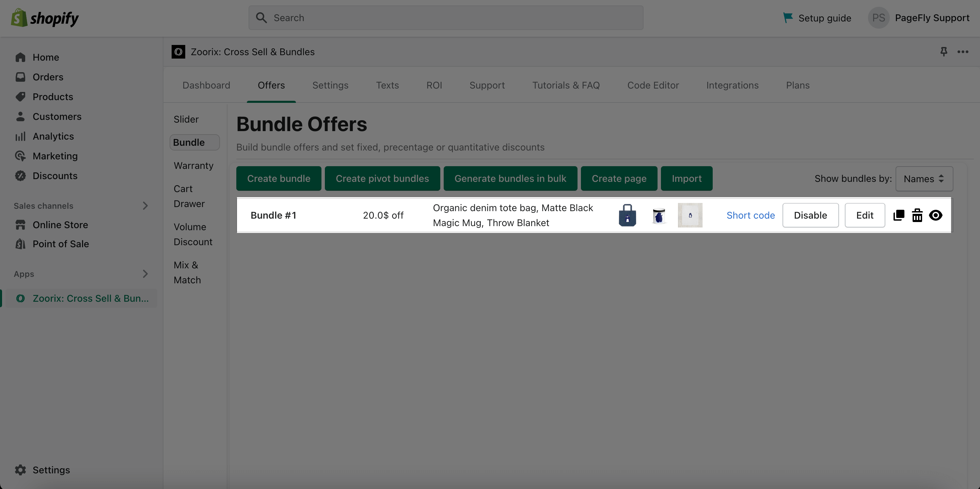Click the Create bundle button
The width and height of the screenshot is (980, 489).
coord(279,178)
